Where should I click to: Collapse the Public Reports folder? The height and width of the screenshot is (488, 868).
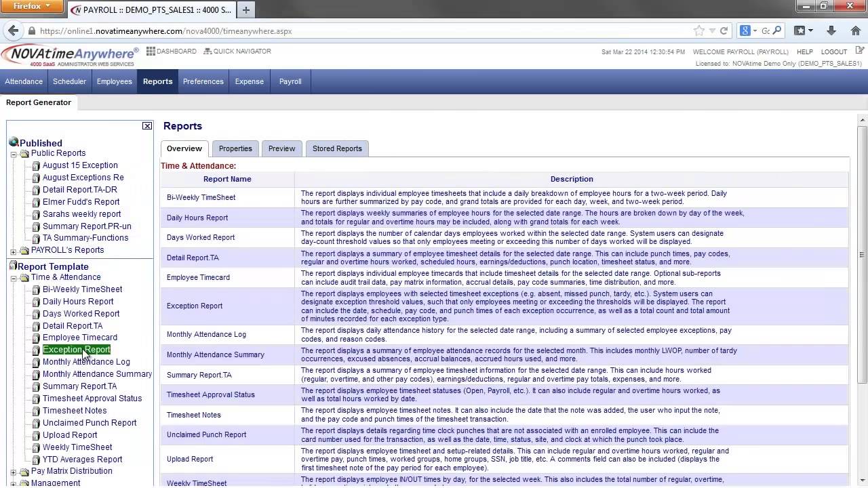tap(14, 155)
